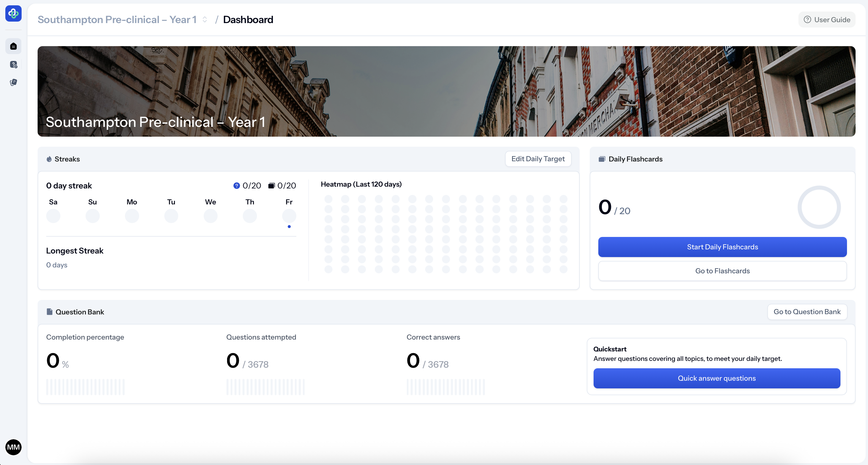868x465 pixels.
Task: Click Edit Daily Target
Action: 538,159
